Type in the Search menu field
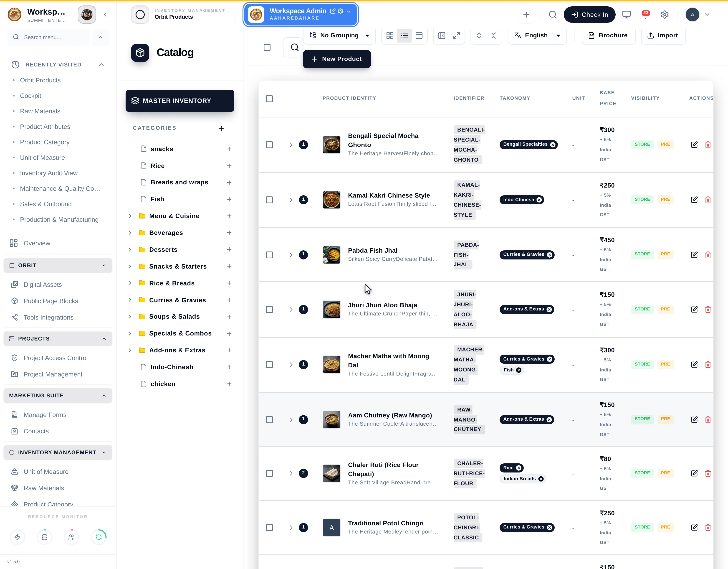 point(49,37)
